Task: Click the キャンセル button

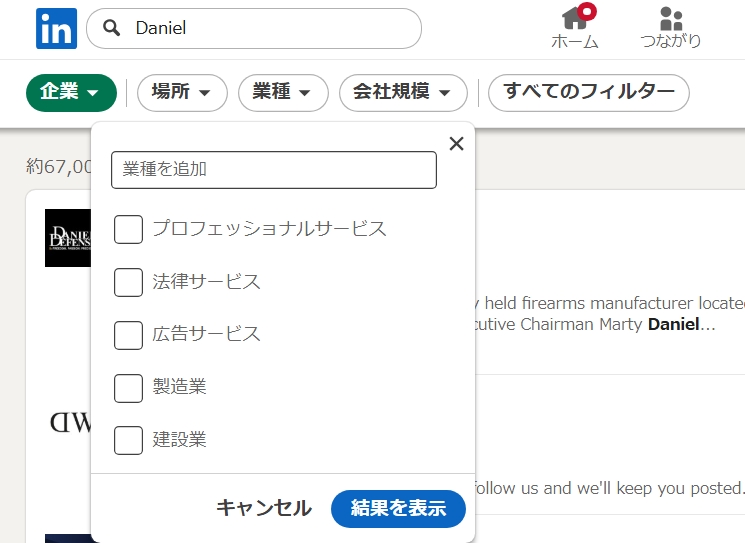Action: pos(264,508)
